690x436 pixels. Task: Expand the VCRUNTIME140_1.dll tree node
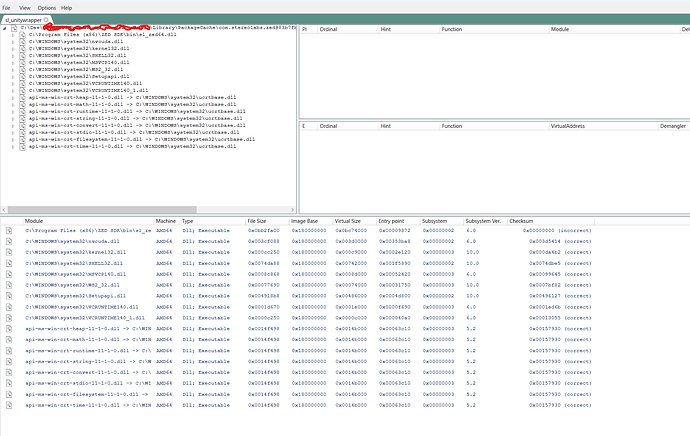pyautogui.click(x=13, y=91)
